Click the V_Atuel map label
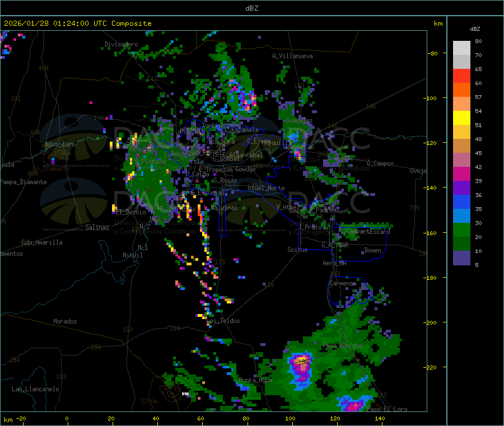This screenshot has width=504, height=426. (x=288, y=207)
